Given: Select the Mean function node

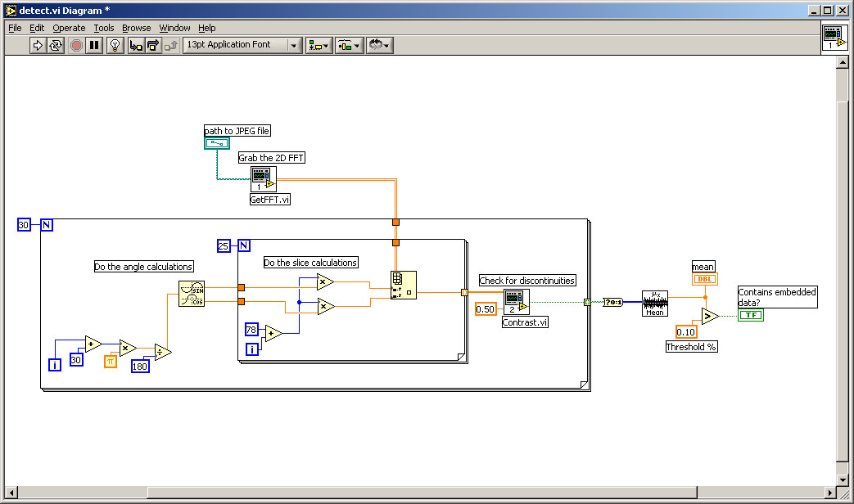Looking at the screenshot, I should tap(655, 304).
